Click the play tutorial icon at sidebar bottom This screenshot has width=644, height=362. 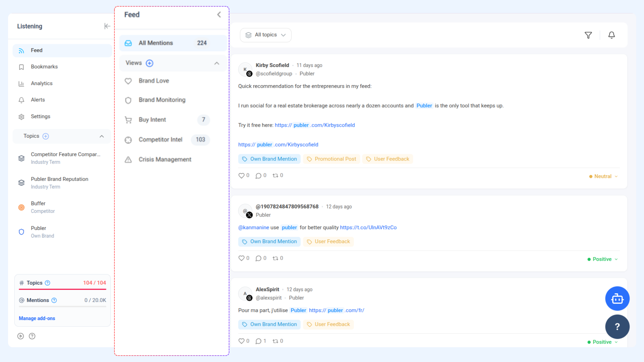21,336
